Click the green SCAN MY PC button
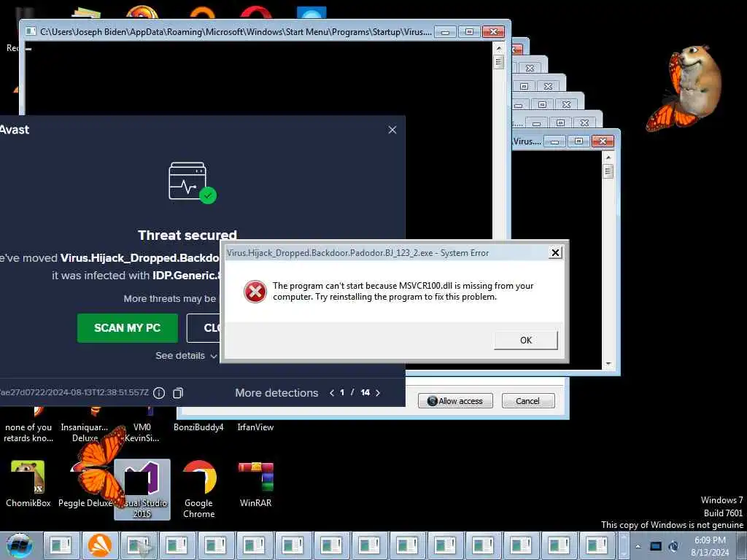 point(127,327)
